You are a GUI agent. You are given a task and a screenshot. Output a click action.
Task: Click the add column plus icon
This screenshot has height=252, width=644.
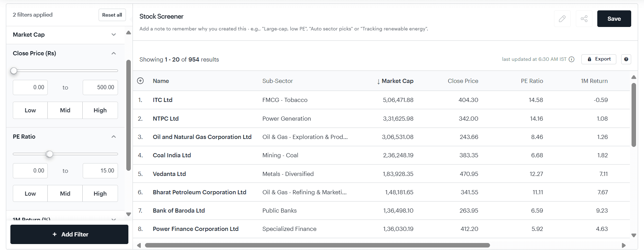tap(140, 81)
